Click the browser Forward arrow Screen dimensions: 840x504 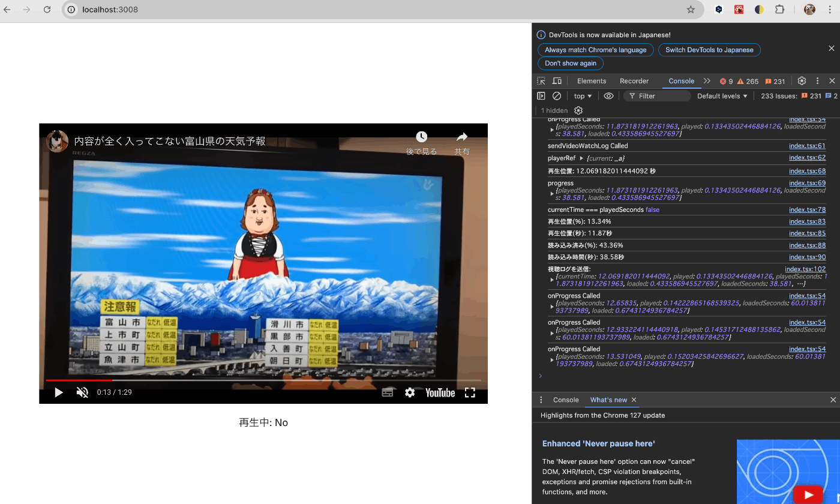coord(27,10)
